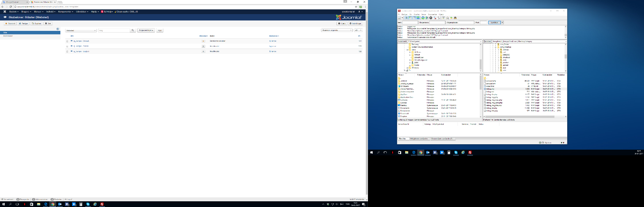Open Windows Start menu on left taskbar
The image size is (644, 207).
[4, 204]
